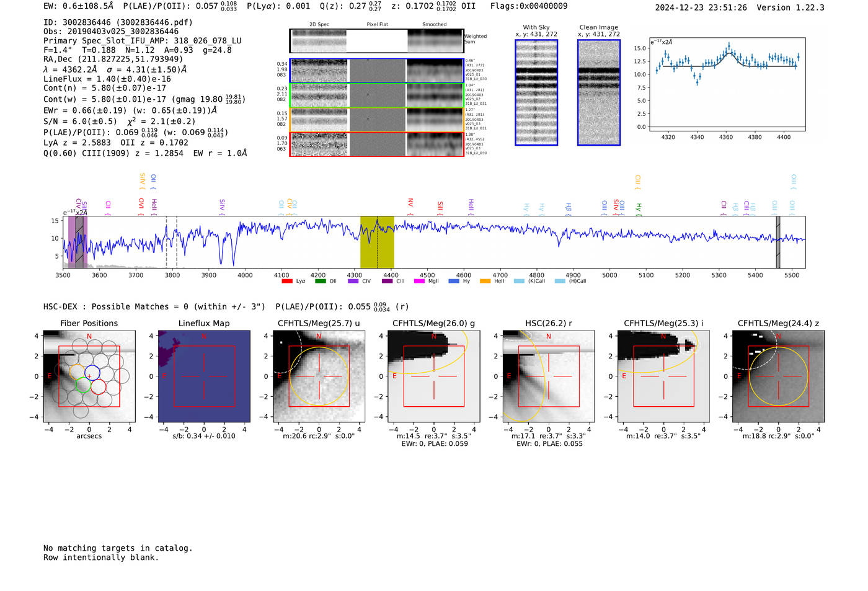
Task: Click the Clean Image spectral cutout
Action: click(599, 92)
